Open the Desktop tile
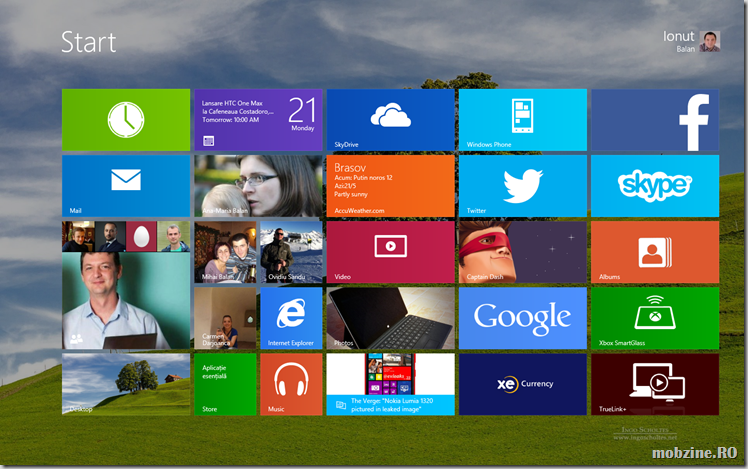Viewport: 748px width, 469px height. [x=126, y=384]
